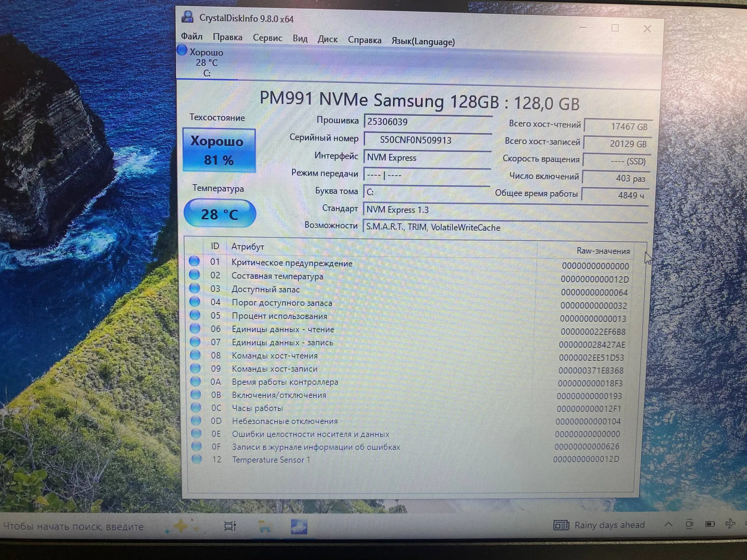The height and width of the screenshot is (560, 747).
Task: Select raw value 000000022EF6B8
Action: 593,332
